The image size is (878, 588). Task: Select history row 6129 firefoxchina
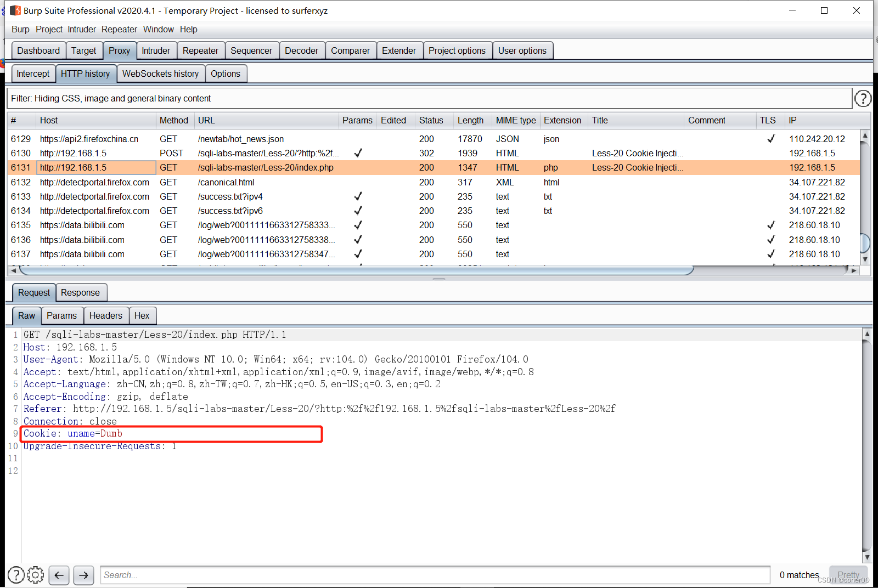tap(434, 139)
